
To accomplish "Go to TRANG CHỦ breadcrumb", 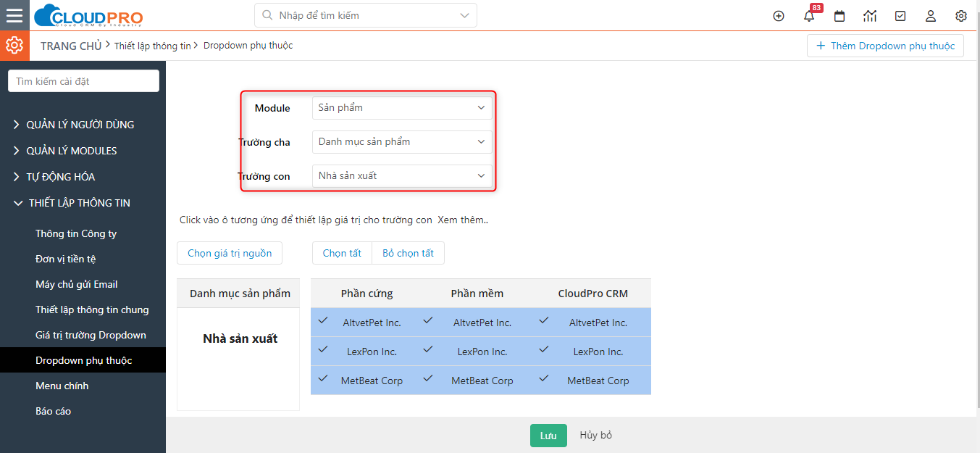I will pyautogui.click(x=71, y=46).
